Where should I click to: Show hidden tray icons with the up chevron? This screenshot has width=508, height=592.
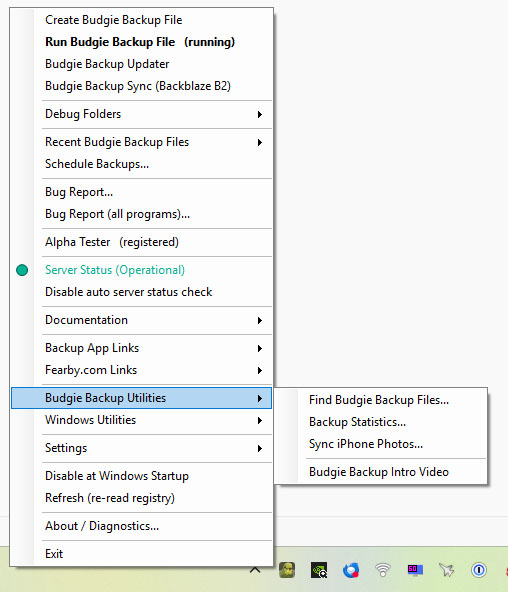(x=255, y=570)
